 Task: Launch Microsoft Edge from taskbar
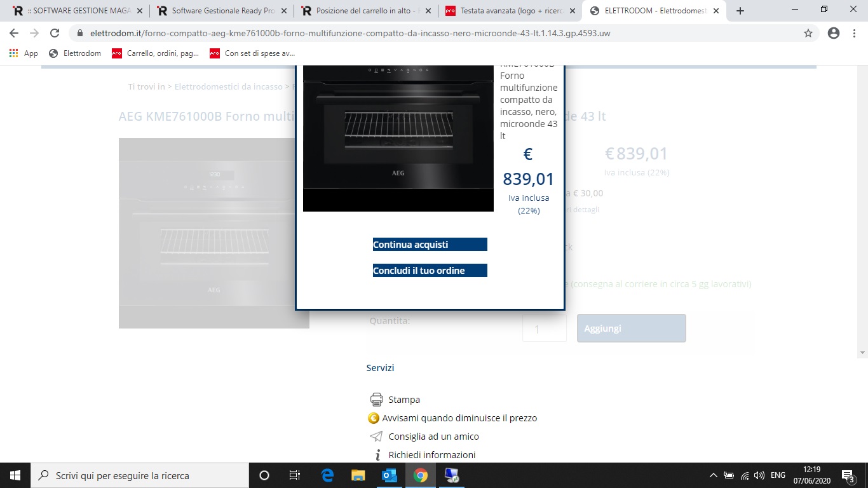coord(327,475)
